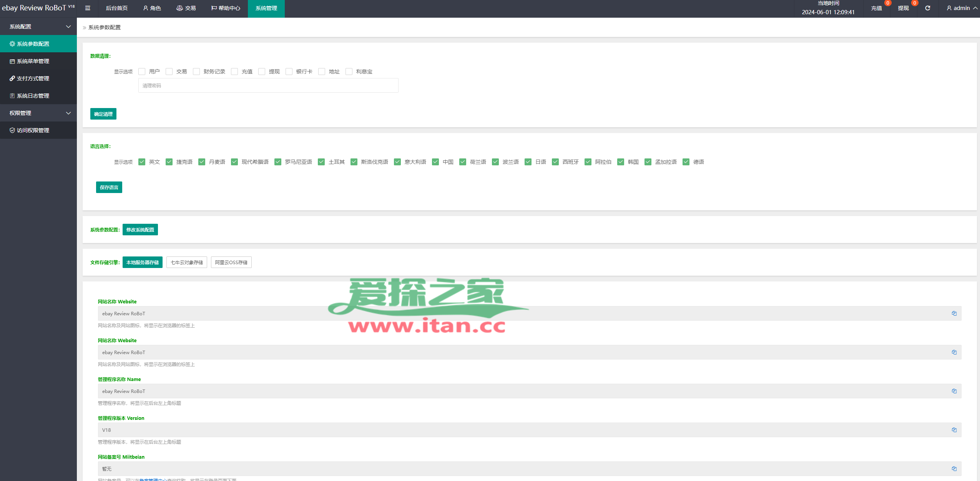980x481 pixels.
Task: Uncheck the 日语 language checkbox
Action: click(528, 162)
